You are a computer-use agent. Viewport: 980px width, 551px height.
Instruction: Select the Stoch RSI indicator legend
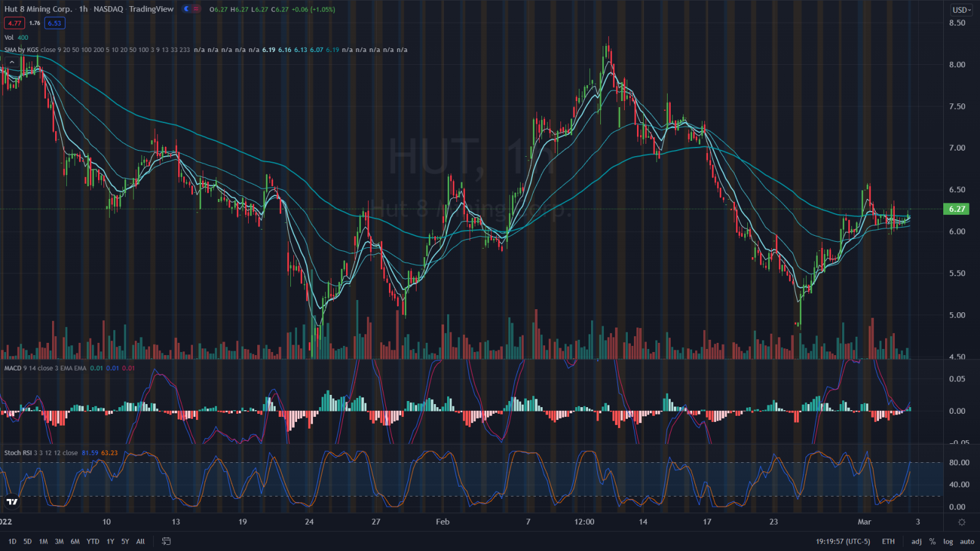point(18,453)
